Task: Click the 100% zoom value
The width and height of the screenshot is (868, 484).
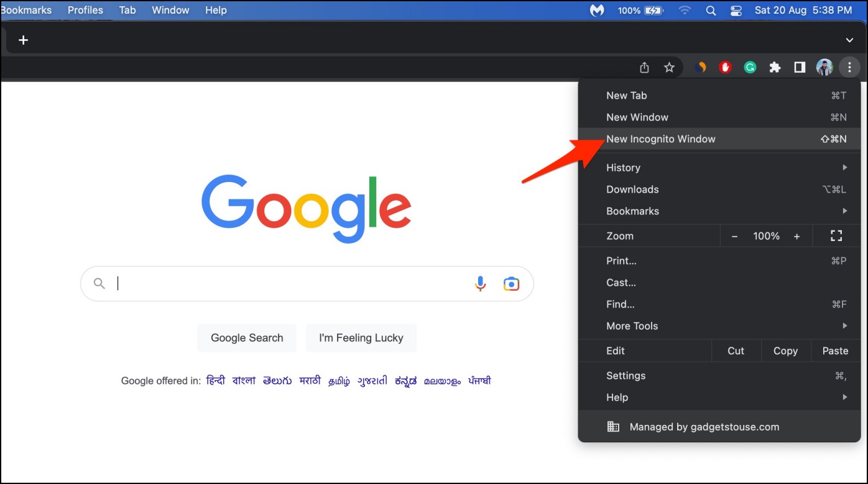Action: click(766, 236)
